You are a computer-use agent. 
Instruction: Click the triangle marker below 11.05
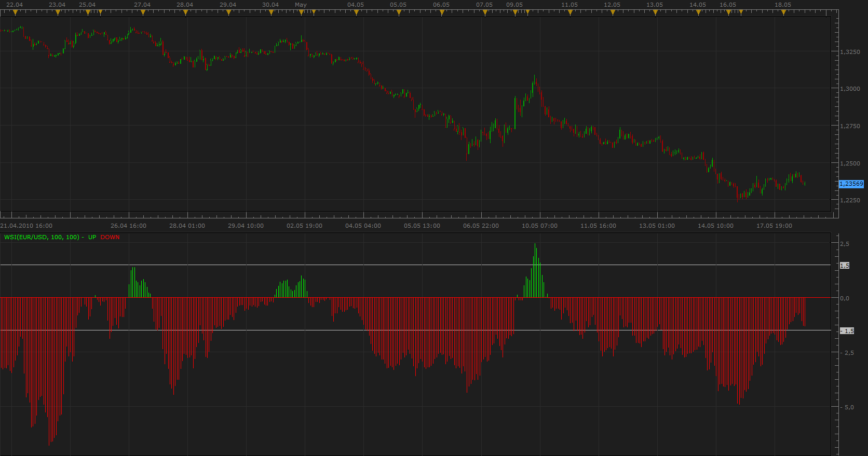tap(571, 12)
